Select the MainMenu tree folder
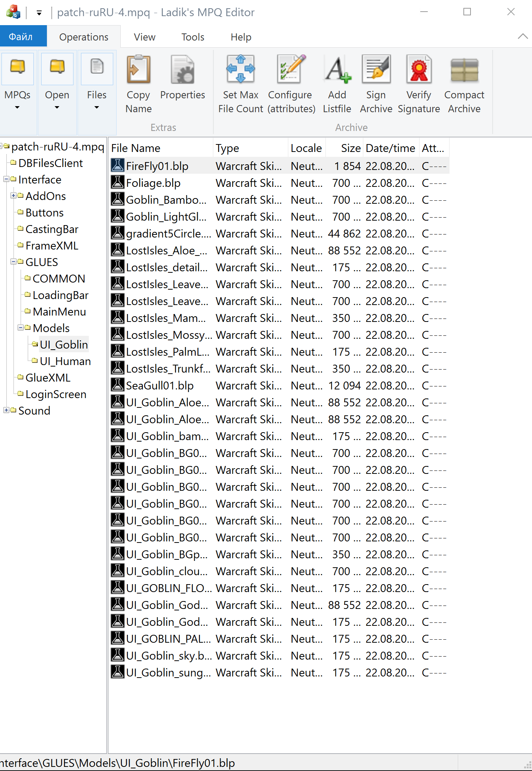 [59, 311]
